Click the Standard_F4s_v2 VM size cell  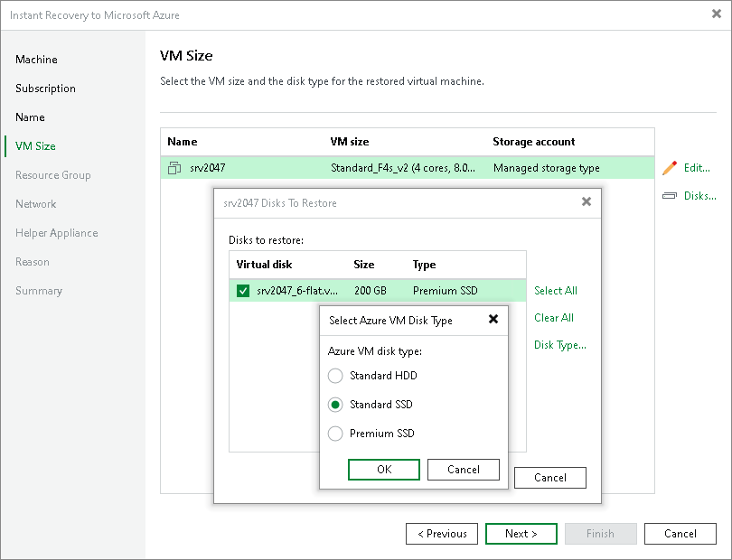click(x=403, y=168)
